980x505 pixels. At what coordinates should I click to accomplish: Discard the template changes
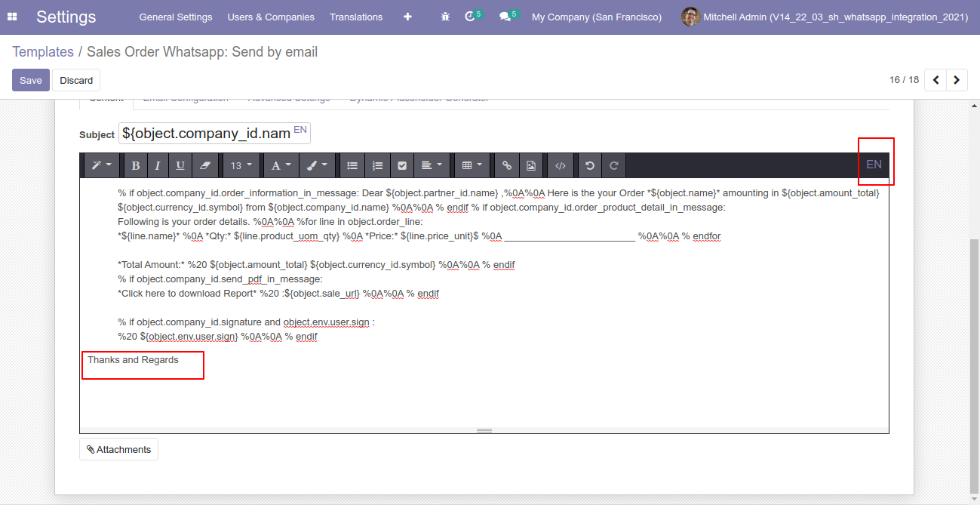coord(76,80)
